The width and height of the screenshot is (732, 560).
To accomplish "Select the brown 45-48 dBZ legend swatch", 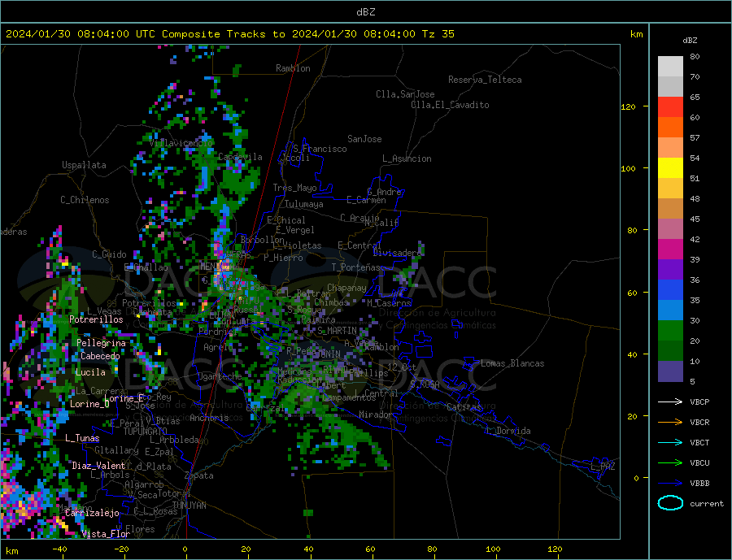I will (670, 209).
